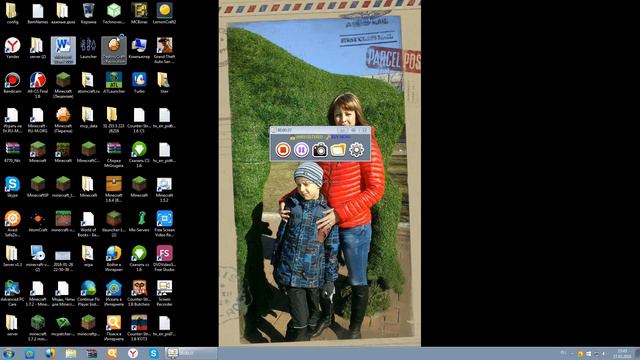Take a screenshot with the camera icon
Image resolution: width=640 pixels, height=360 pixels.
320,150
